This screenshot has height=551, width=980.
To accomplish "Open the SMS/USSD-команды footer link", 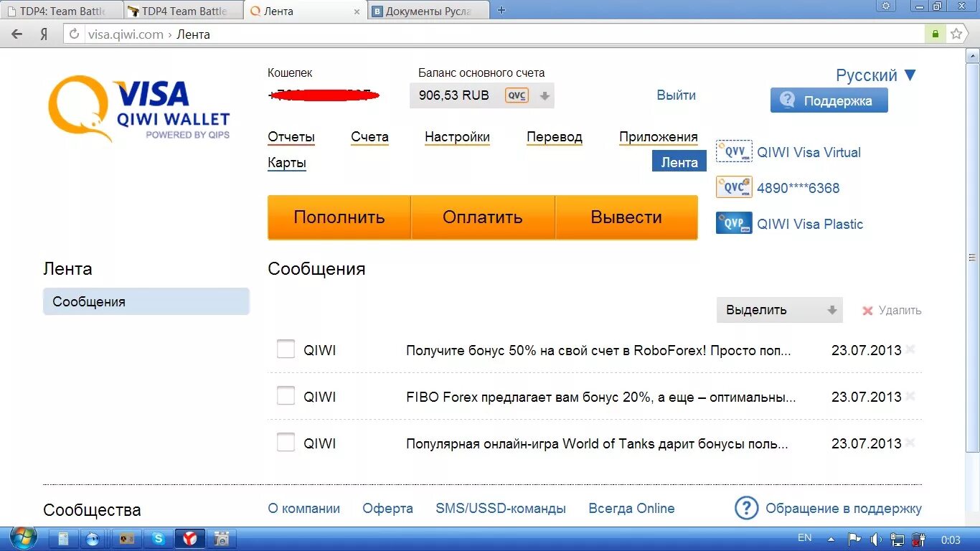I will (501, 508).
